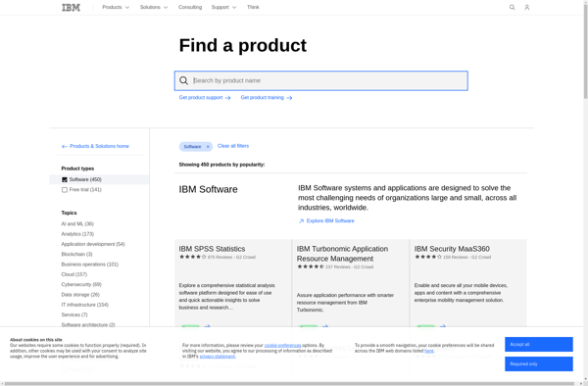Viewport: 588px width, 386px height.
Task: Filter by Analytics topic
Action: tap(77, 234)
